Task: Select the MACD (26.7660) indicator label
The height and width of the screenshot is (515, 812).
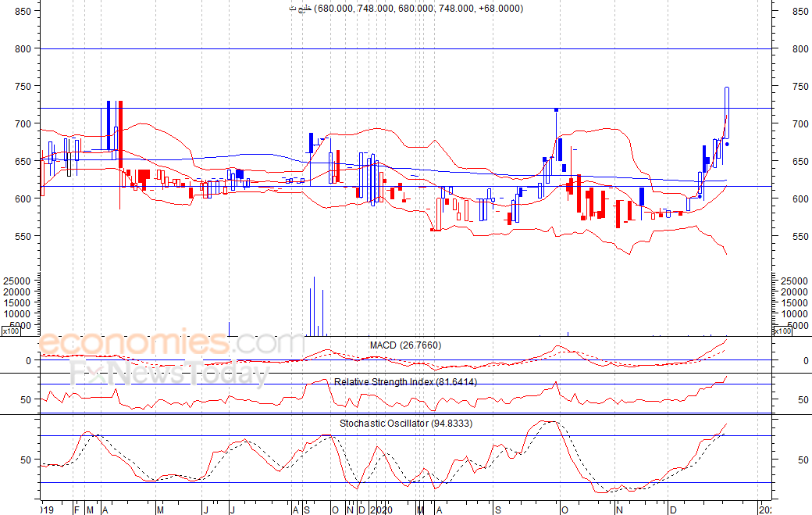Action: tap(405, 345)
